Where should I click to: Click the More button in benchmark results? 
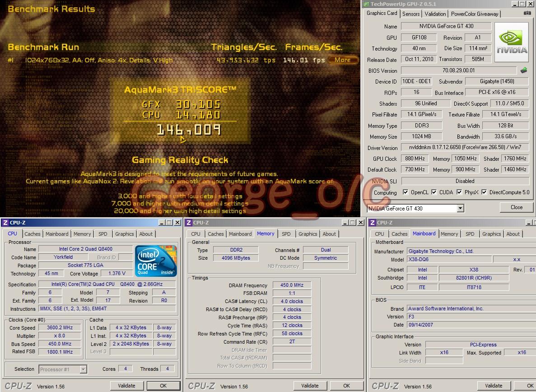pos(343,60)
